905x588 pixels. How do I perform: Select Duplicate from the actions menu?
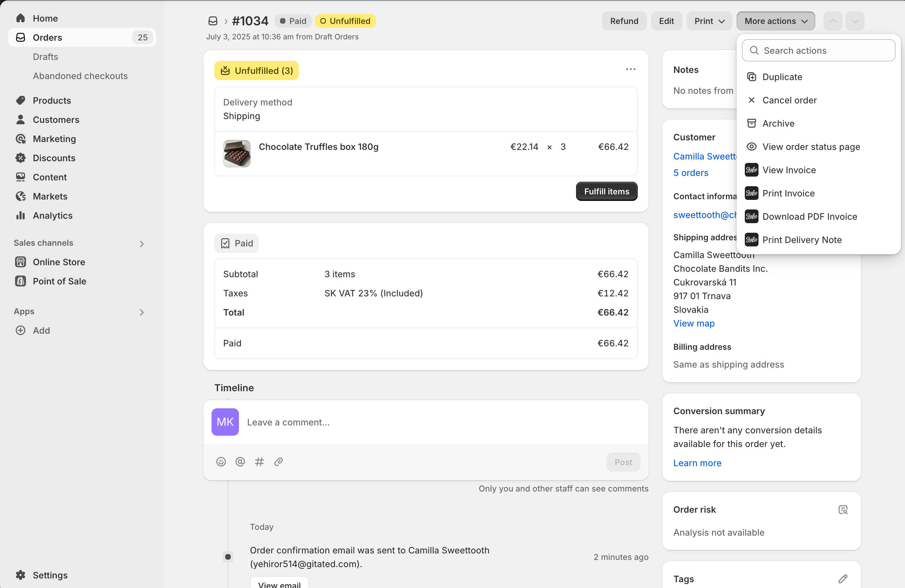click(782, 77)
